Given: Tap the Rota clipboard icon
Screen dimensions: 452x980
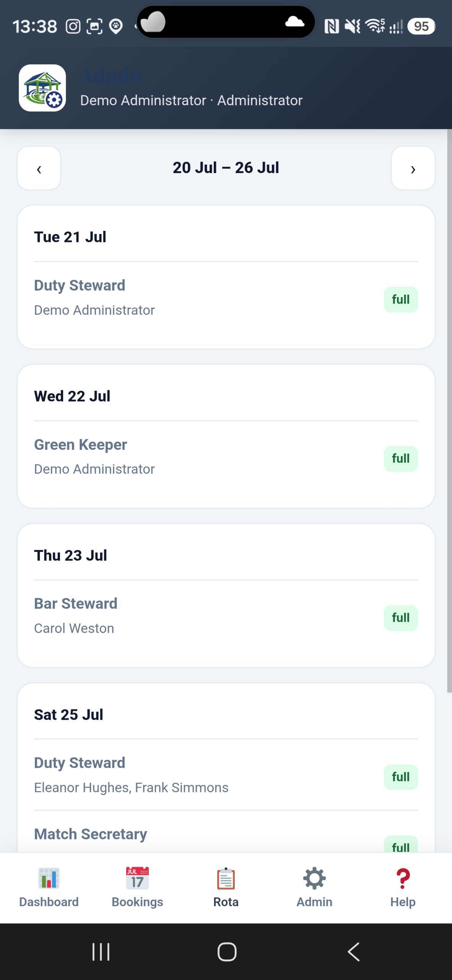Looking at the screenshot, I should [226, 878].
